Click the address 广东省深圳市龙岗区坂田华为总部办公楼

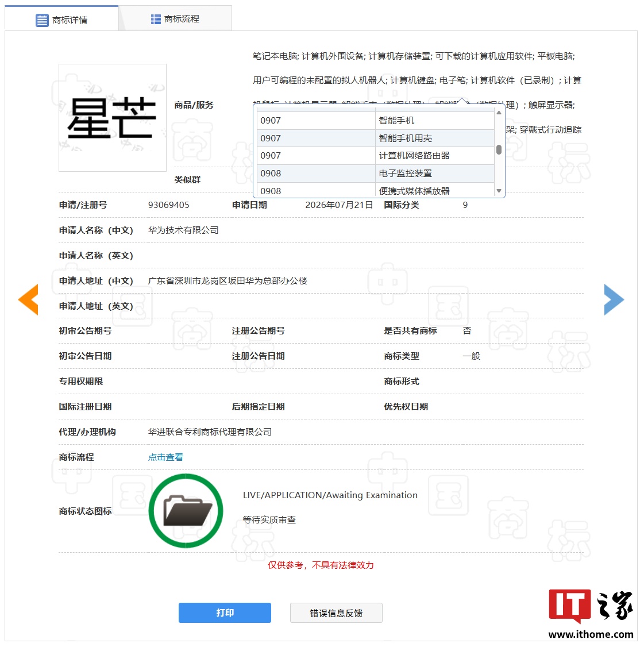(227, 281)
